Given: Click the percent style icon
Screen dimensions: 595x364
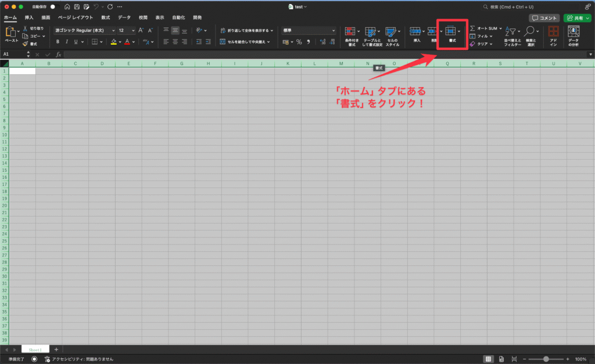Looking at the screenshot, I should tap(299, 42).
